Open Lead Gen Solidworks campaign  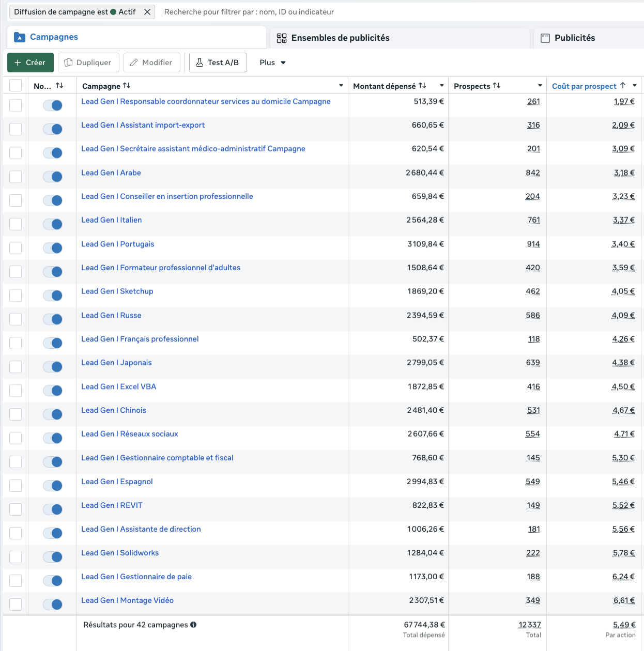120,553
